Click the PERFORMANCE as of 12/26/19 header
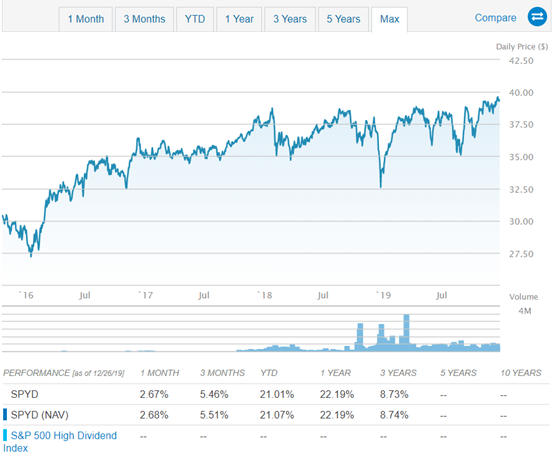 (64, 373)
